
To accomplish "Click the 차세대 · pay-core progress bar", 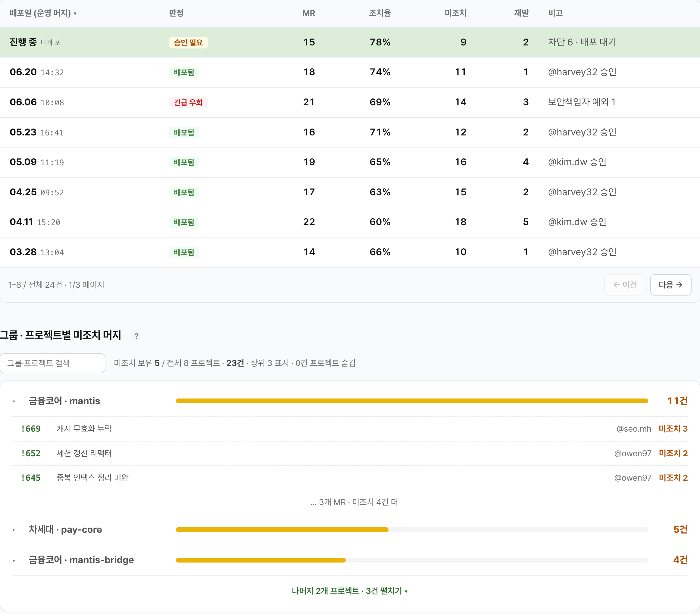I will (x=412, y=530).
